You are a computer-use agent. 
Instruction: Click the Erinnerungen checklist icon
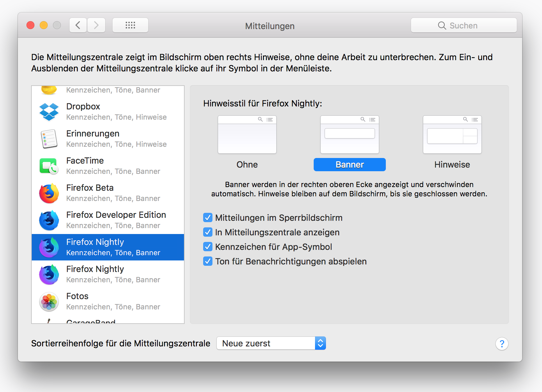(x=49, y=139)
